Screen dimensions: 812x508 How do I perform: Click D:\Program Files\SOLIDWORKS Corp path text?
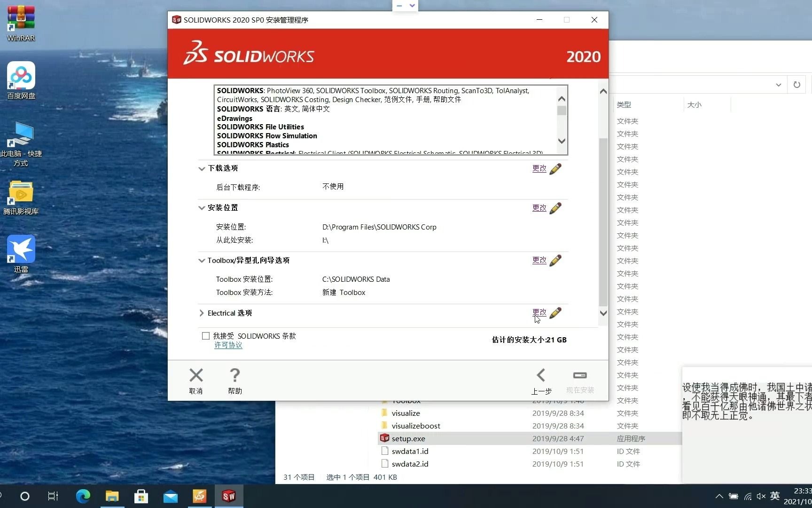[x=379, y=227]
